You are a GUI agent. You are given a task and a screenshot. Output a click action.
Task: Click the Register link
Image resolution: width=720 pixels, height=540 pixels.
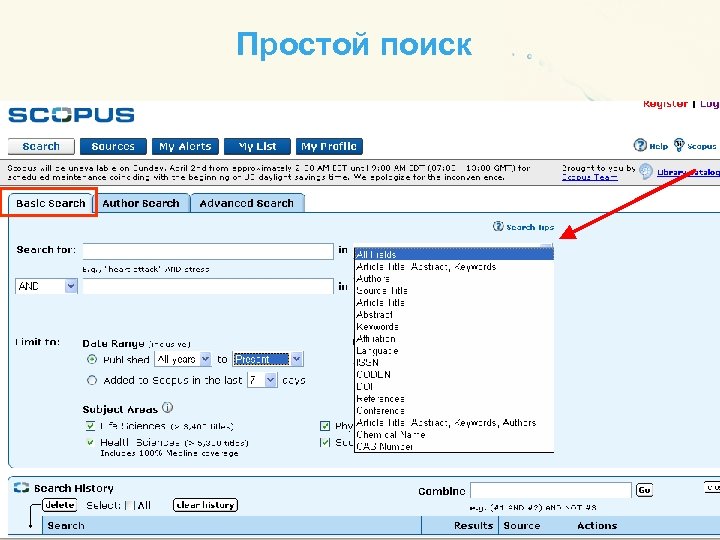coord(665,104)
